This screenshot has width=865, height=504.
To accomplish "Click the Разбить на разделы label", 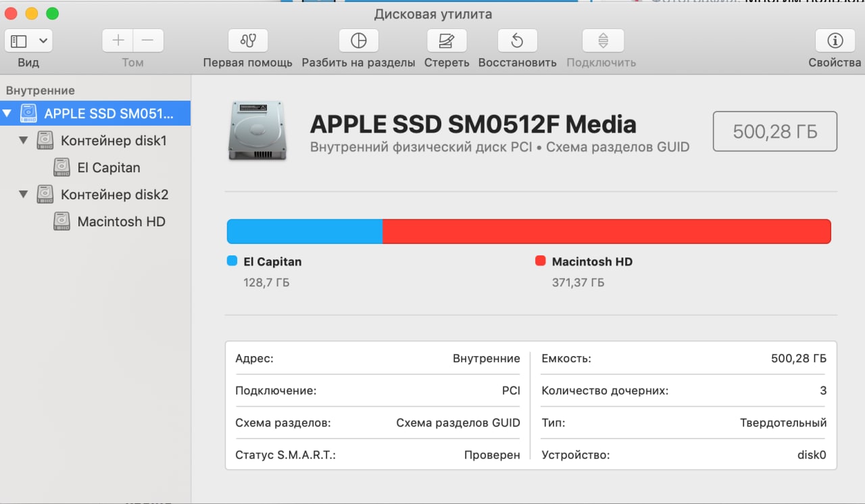I will (358, 62).
